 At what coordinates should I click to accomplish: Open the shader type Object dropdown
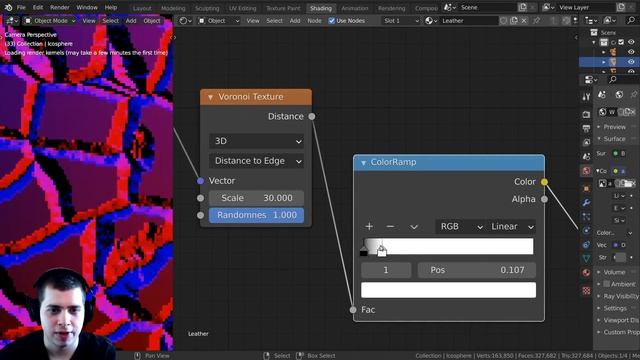click(x=219, y=20)
